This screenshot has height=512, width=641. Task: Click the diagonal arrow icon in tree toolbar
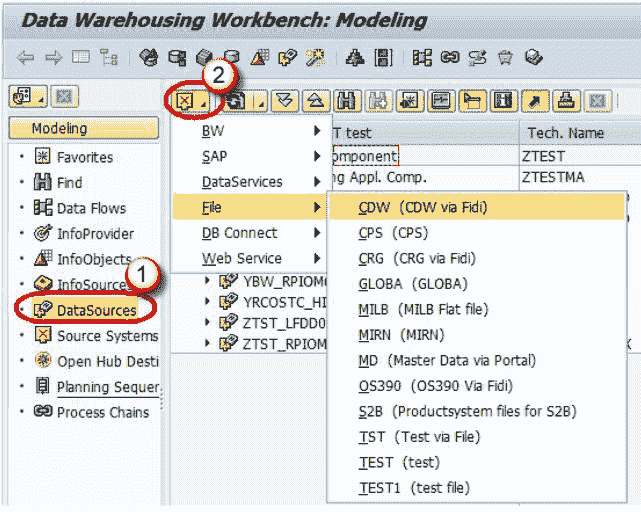(534, 101)
